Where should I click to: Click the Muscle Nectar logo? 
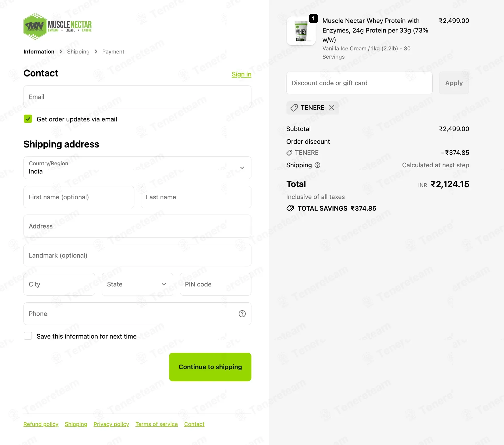tap(57, 26)
